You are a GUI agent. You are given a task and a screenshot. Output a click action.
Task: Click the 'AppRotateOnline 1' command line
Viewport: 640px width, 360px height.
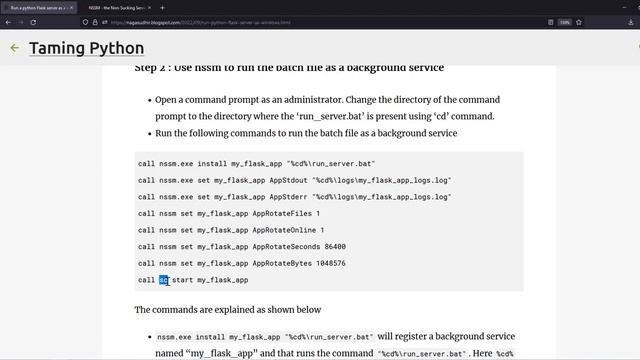pos(231,230)
